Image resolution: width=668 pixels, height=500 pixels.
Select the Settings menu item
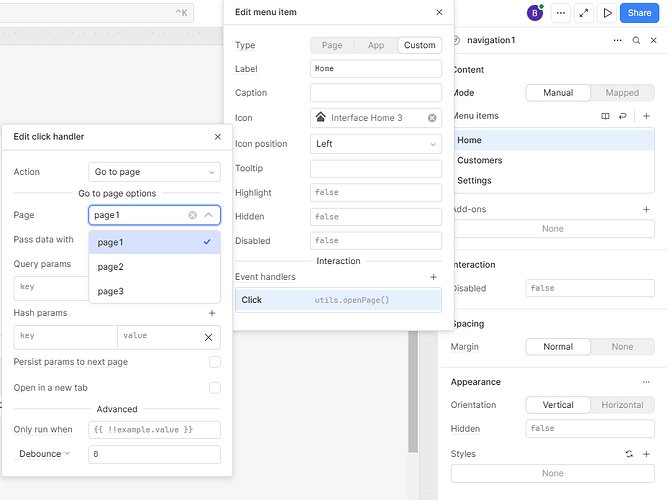click(x=554, y=181)
